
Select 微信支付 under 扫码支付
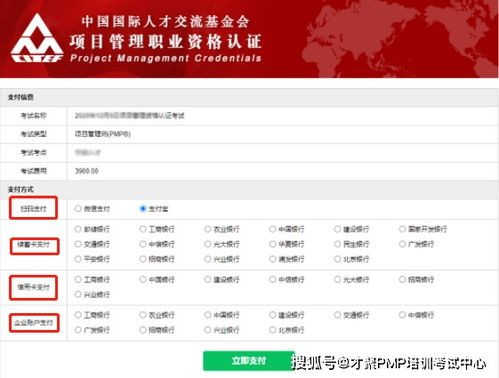point(78,209)
